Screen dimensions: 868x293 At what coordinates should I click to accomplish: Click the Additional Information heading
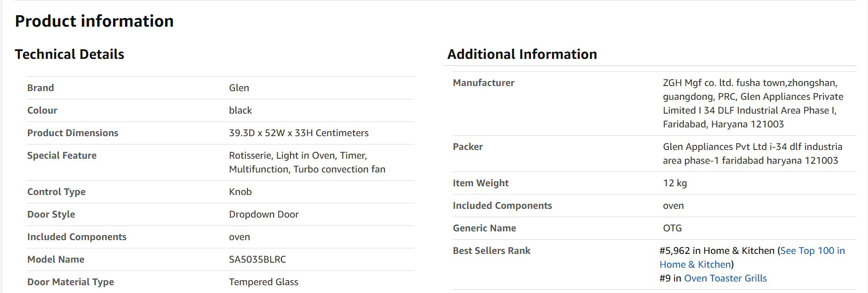pos(522,54)
